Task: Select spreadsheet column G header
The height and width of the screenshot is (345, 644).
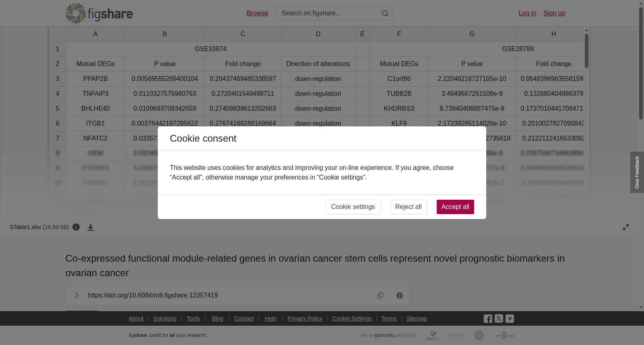Action: 472,34
